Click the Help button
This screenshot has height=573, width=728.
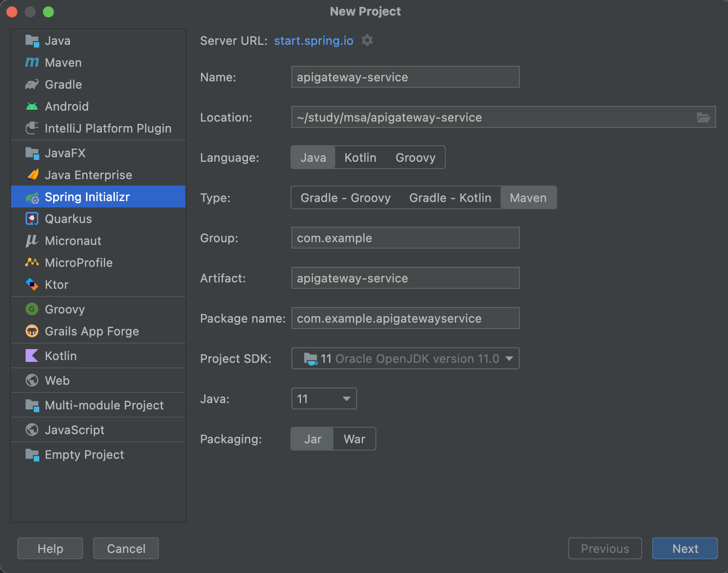(x=50, y=548)
